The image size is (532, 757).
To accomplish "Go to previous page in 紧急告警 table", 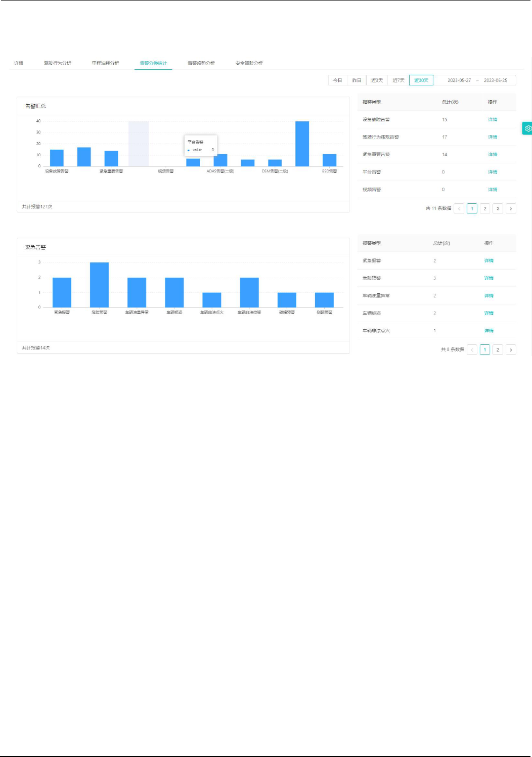I will pyautogui.click(x=472, y=349).
